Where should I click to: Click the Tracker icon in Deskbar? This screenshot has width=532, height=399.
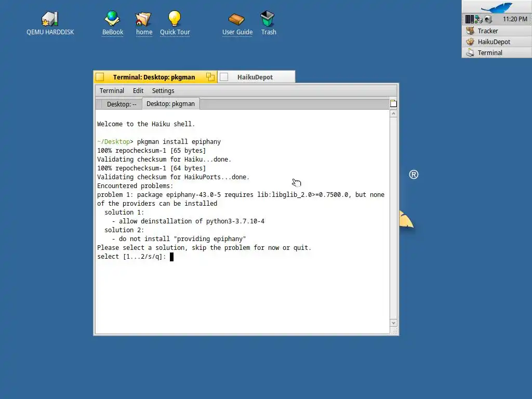click(x=470, y=31)
